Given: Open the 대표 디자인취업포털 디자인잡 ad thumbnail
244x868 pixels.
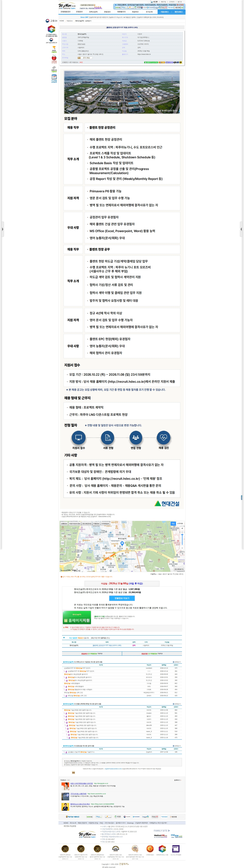Looking at the screenshot, I should coord(65,786).
